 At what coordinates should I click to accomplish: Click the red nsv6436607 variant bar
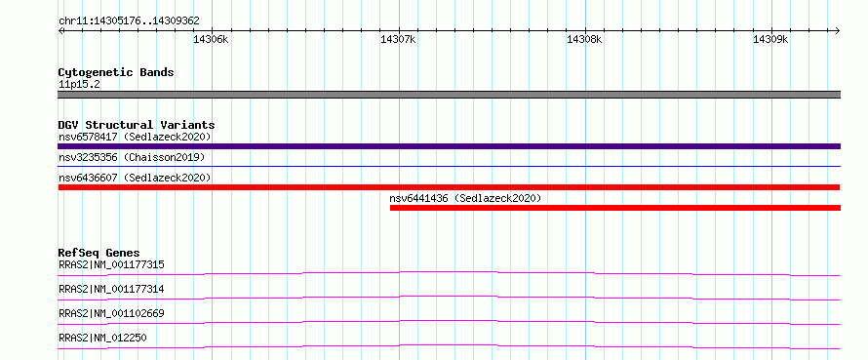click(449, 187)
